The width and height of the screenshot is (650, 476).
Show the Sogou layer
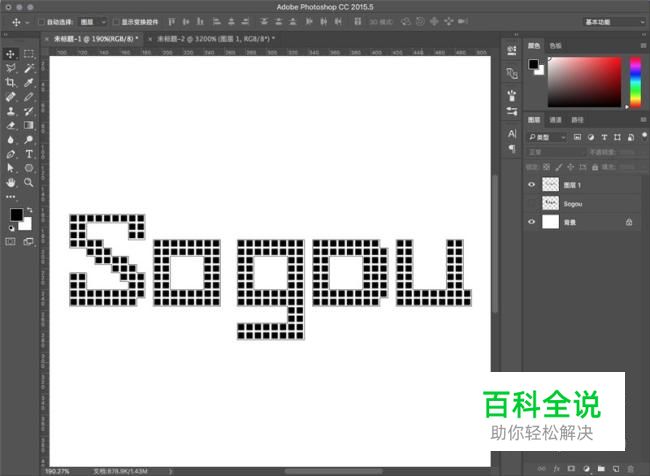pyautogui.click(x=531, y=204)
